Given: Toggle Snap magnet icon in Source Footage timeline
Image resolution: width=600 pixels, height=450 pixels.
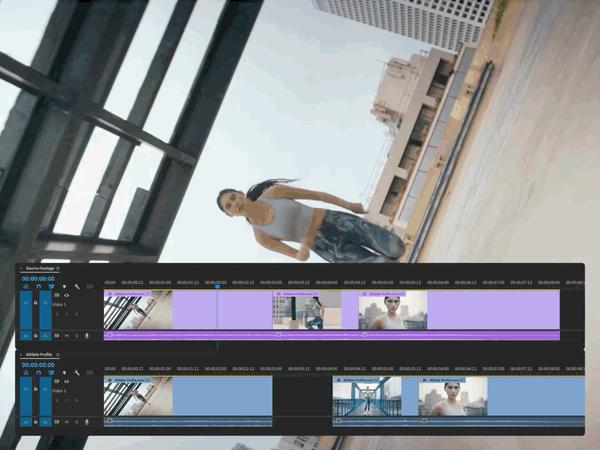Looking at the screenshot, I should (x=39, y=286).
